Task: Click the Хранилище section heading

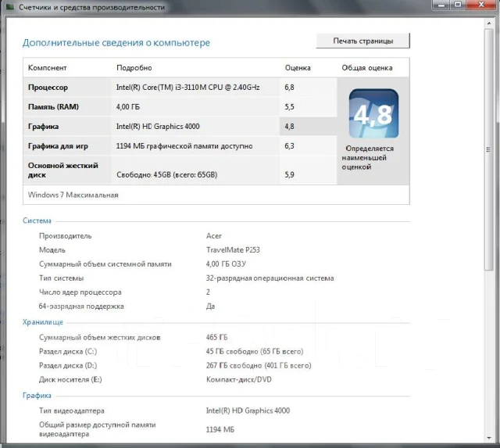Action: coord(43,322)
